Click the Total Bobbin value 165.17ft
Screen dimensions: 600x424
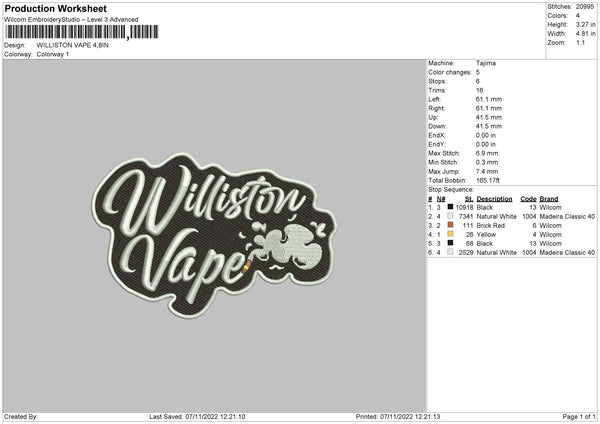point(488,180)
